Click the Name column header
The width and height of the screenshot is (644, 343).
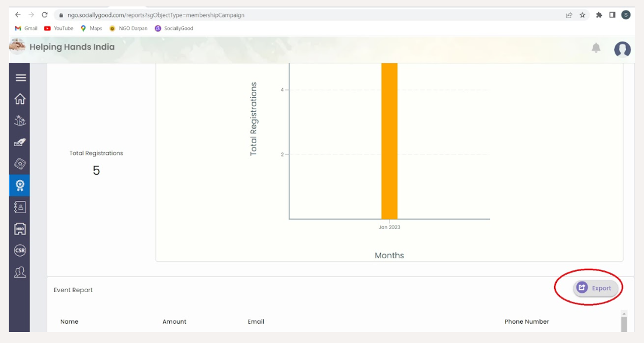coord(69,321)
